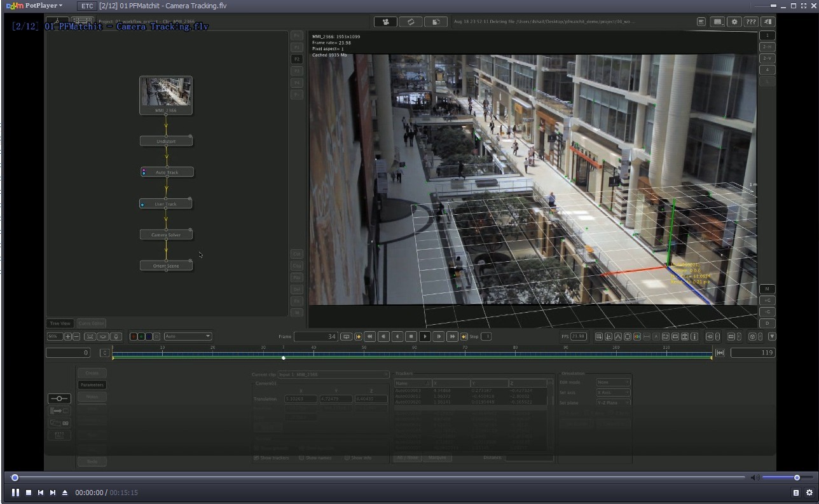Expand the Edit mode dropdown
The width and height of the screenshot is (819, 504).
(613, 383)
